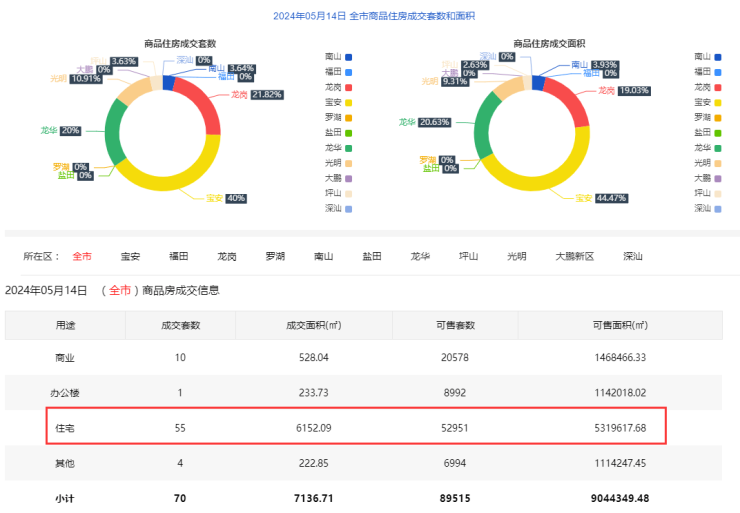Click the 住宅 row label in table
Screen dimensions: 740x513
click(x=64, y=426)
